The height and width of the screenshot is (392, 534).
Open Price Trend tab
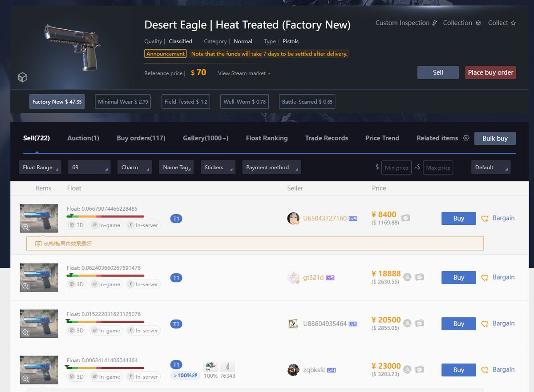click(x=382, y=138)
